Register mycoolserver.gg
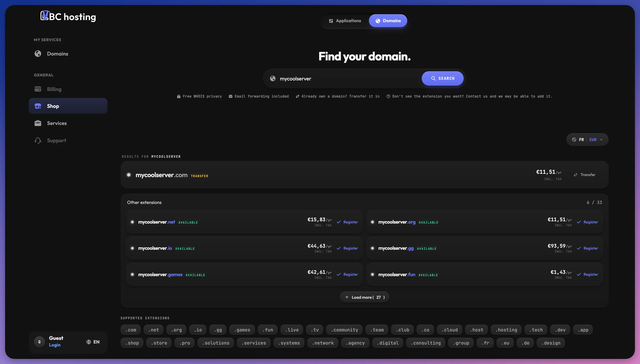Screen dimensions: 640x364 587,248
